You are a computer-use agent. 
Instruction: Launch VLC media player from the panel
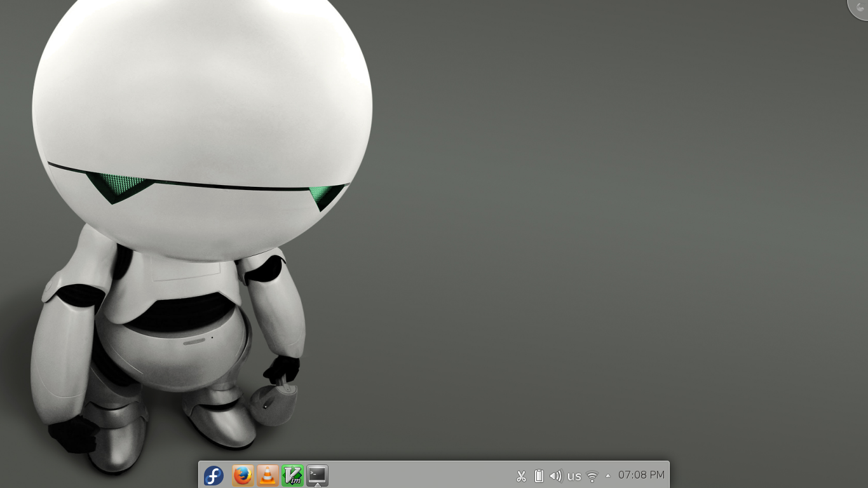[268, 475]
